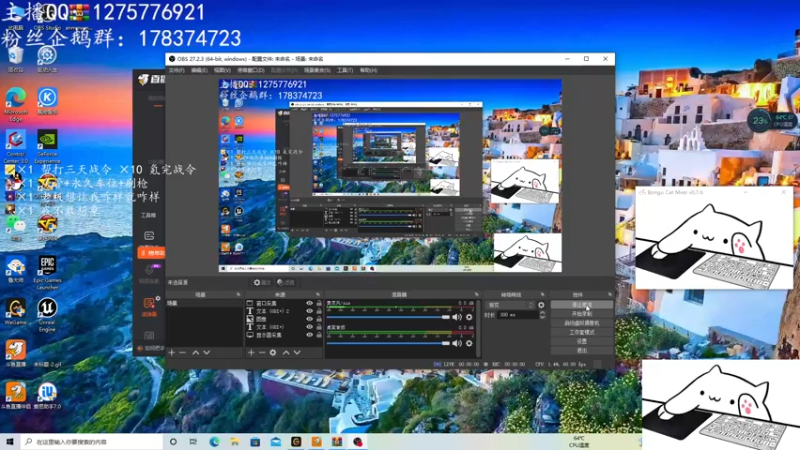Pop out the 场景 dock panel
The width and height of the screenshot is (800, 450).
(x=238, y=295)
